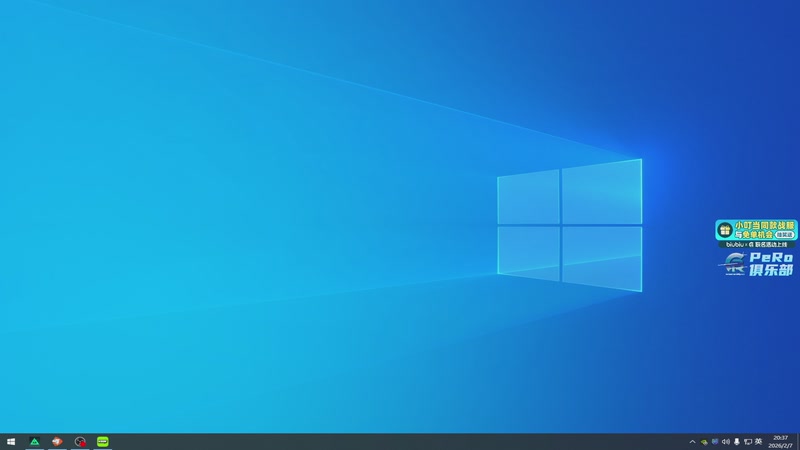Open the volume speaker control
Image resolution: width=800 pixels, height=450 pixels.
[726, 442]
